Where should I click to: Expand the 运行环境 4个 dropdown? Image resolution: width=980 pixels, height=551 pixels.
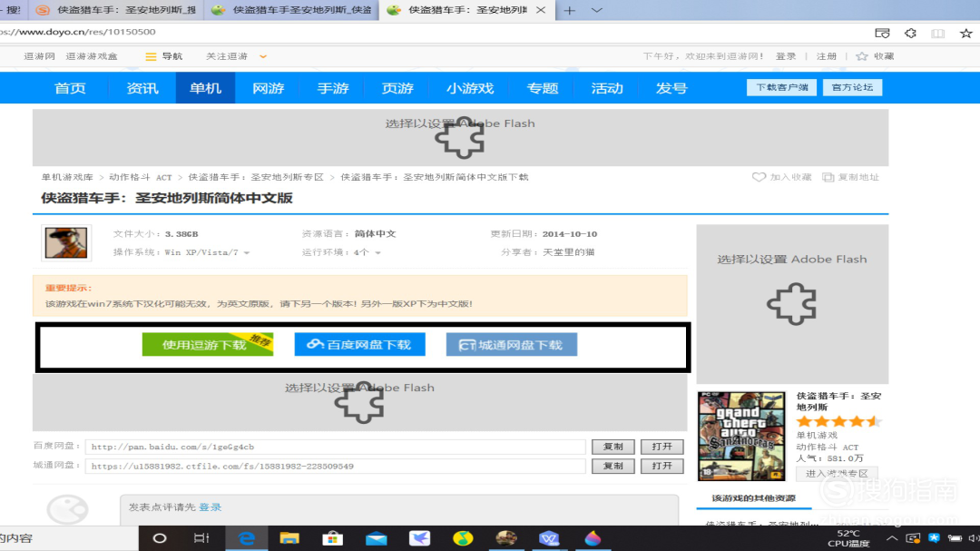tap(377, 252)
